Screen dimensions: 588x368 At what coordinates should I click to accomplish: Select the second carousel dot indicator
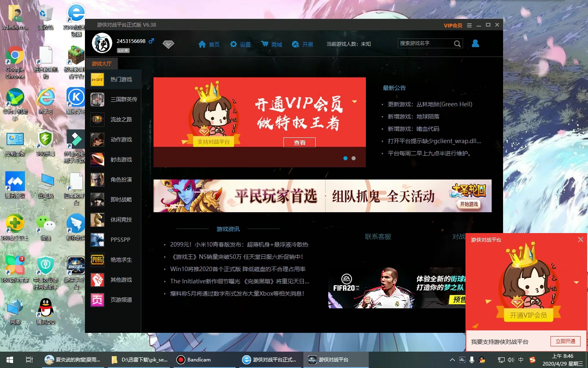pyautogui.click(x=353, y=158)
